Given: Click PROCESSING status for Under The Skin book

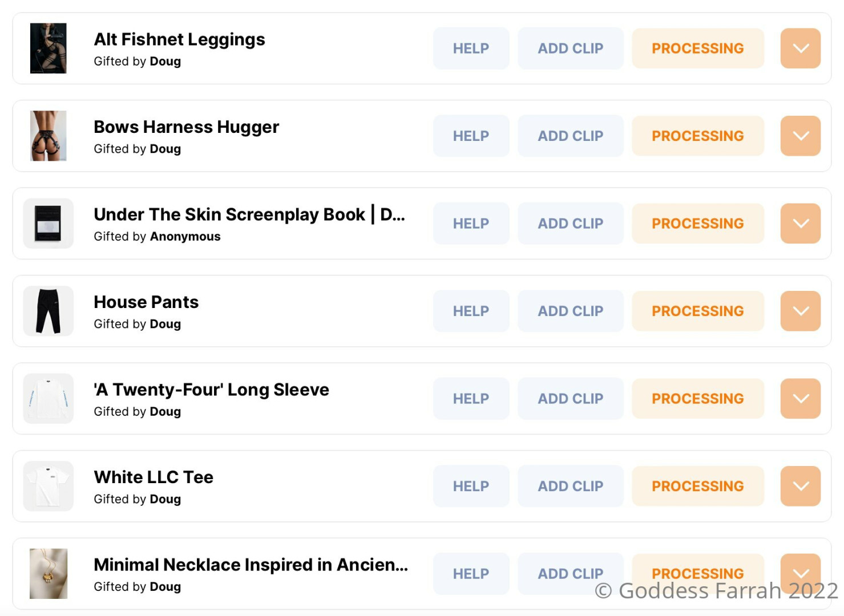Looking at the screenshot, I should click(x=697, y=224).
